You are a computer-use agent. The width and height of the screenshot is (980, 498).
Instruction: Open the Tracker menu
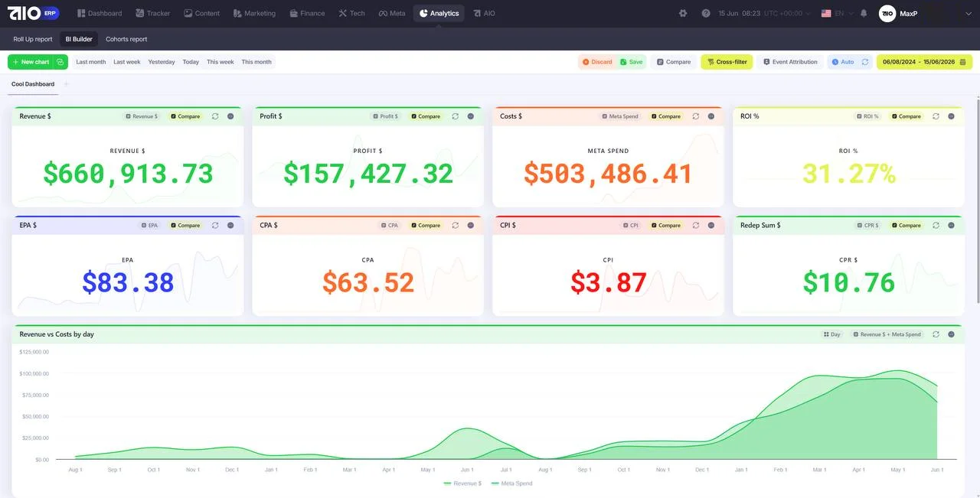coord(153,13)
